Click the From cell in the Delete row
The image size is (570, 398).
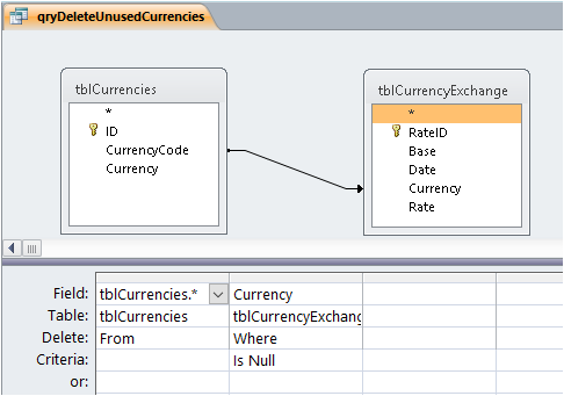click(162, 338)
